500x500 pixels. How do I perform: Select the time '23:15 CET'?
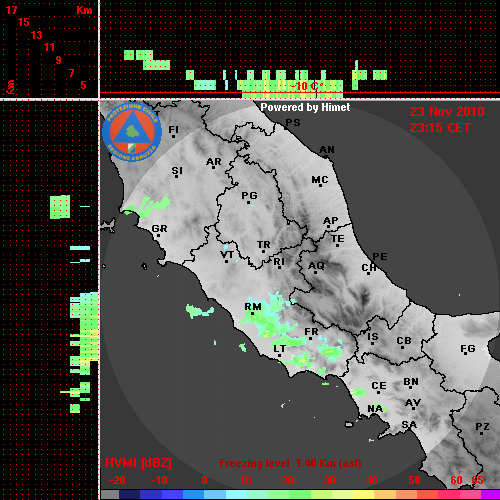[440, 128]
